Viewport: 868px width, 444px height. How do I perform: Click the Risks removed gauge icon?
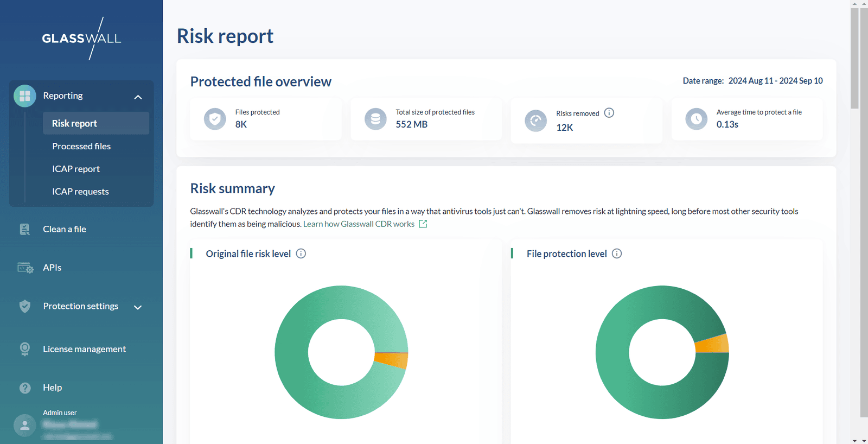[536, 120]
